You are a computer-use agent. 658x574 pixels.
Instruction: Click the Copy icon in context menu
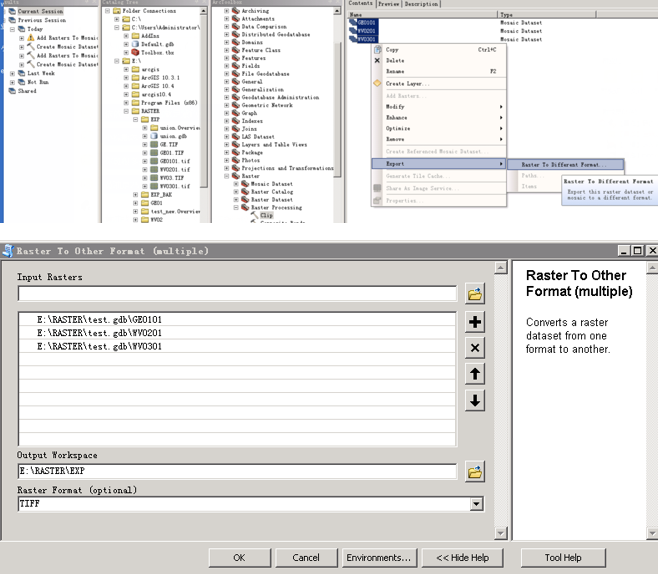click(377, 50)
